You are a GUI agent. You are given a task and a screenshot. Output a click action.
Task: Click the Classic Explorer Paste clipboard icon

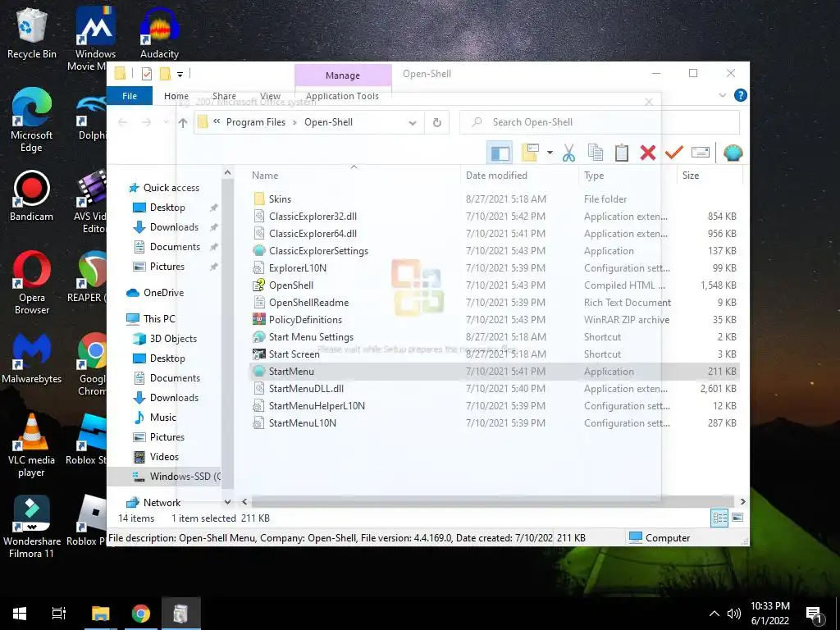(x=622, y=153)
